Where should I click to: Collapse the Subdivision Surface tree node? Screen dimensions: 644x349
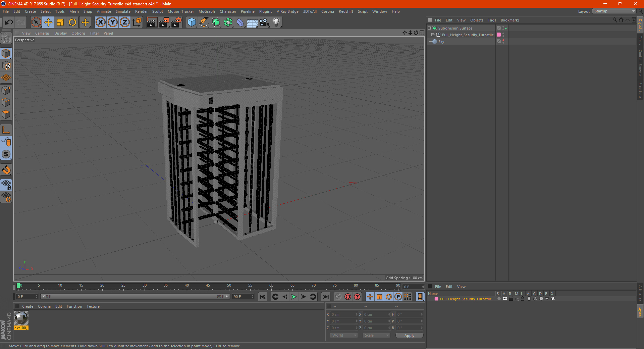[x=429, y=28]
